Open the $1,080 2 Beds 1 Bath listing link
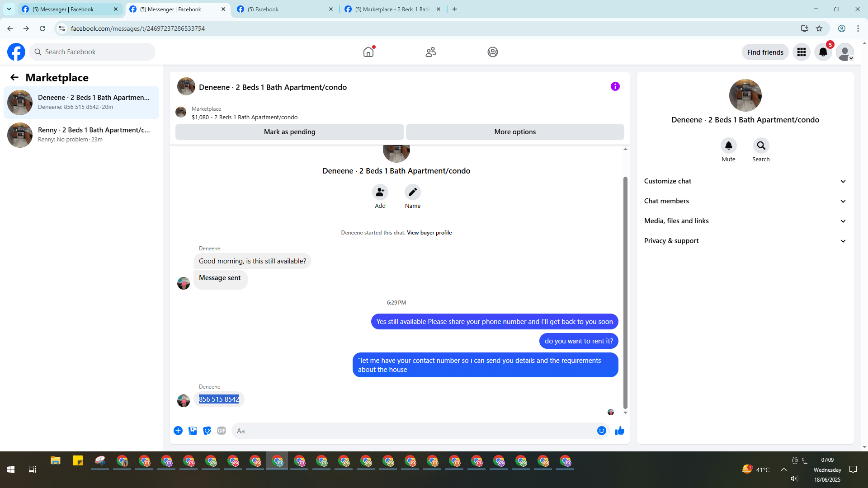The image size is (868, 488). pos(245,117)
